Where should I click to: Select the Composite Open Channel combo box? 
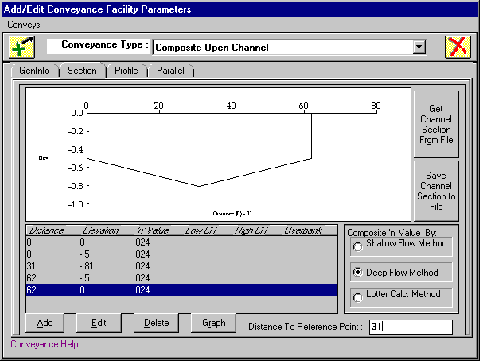click(289, 47)
